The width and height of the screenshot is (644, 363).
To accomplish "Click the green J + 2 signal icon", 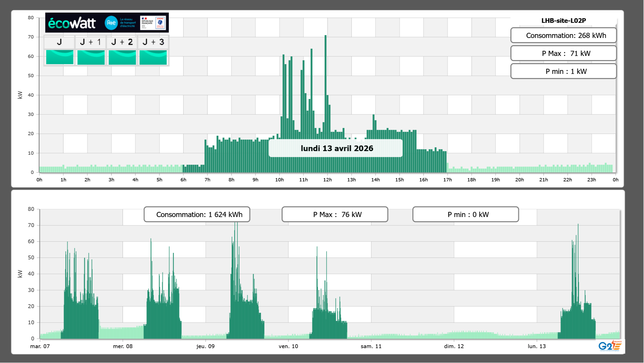I will click(122, 57).
